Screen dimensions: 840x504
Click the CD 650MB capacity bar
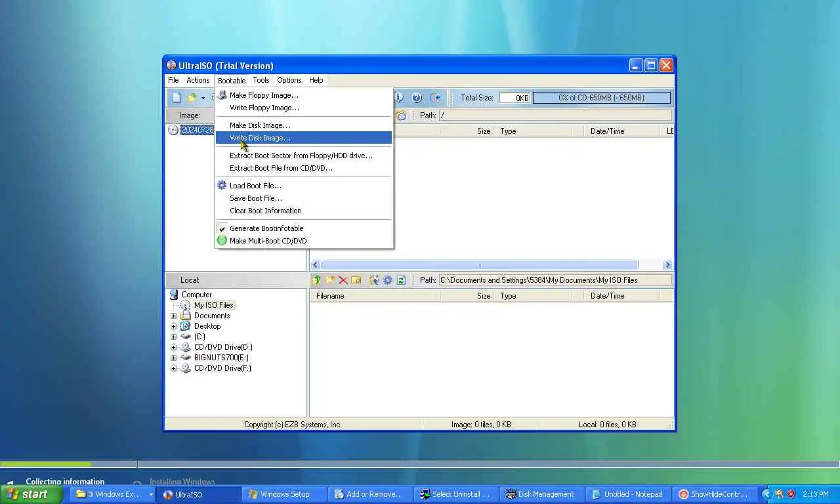click(602, 98)
